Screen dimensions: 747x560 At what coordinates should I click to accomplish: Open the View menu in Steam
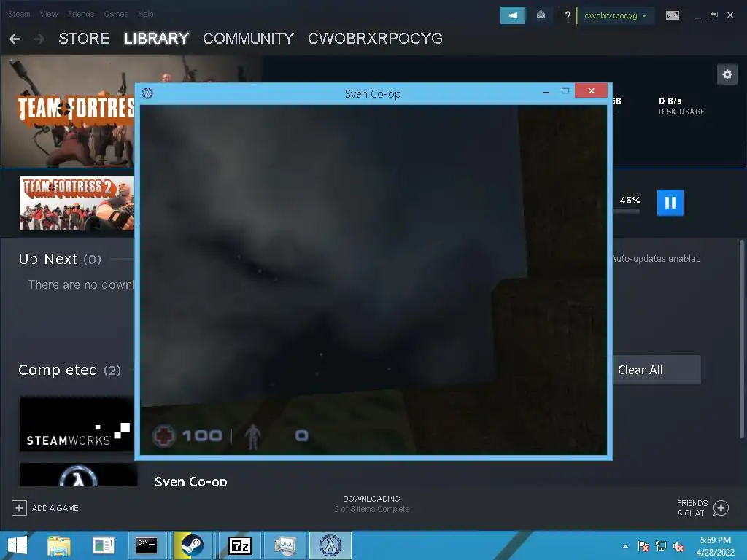(49, 14)
